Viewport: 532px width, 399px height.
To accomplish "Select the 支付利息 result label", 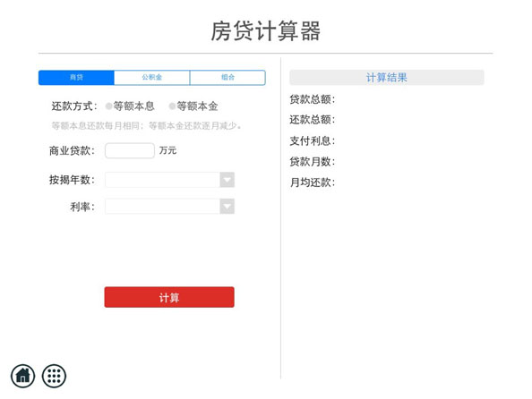I will (x=313, y=140).
